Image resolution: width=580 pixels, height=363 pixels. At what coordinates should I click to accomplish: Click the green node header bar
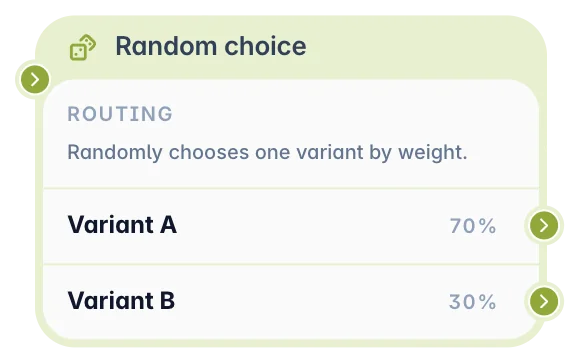[x=291, y=47]
